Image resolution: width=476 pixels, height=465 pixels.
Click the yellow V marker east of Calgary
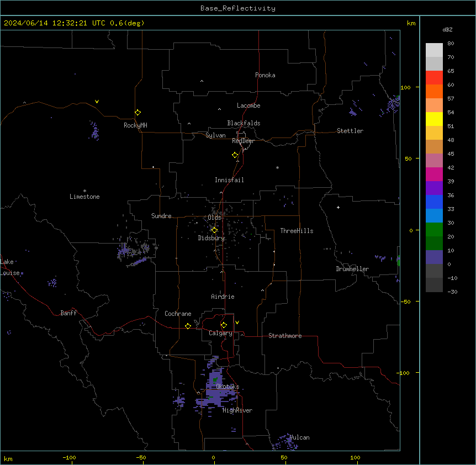(237, 323)
